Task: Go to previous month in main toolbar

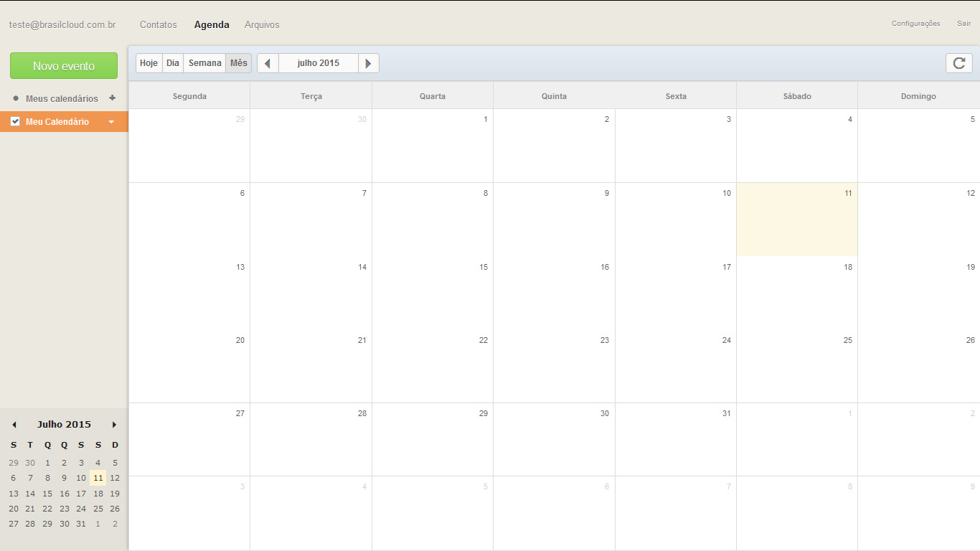Action: click(x=268, y=63)
